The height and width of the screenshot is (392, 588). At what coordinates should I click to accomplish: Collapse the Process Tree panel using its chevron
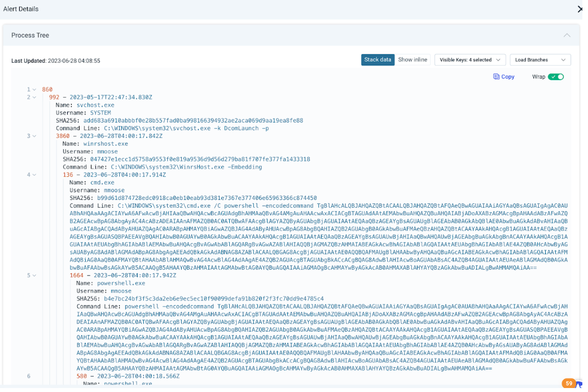click(567, 35)
